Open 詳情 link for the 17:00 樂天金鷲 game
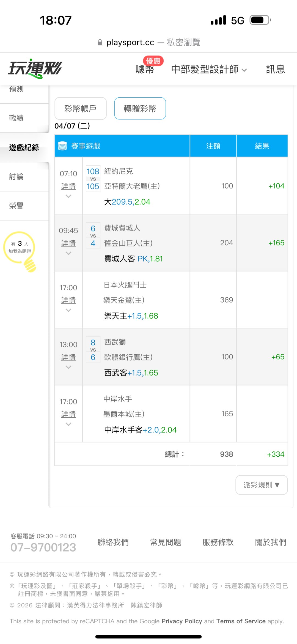Viewport: 297px width, 644px height. (x=68, y=300)
